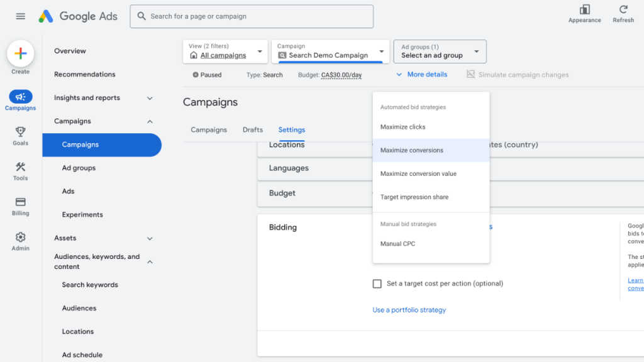The width and height of the screenshot is (644, 362).
Task: Click the search magnifier in the top bar
Action: coord(140,16)
